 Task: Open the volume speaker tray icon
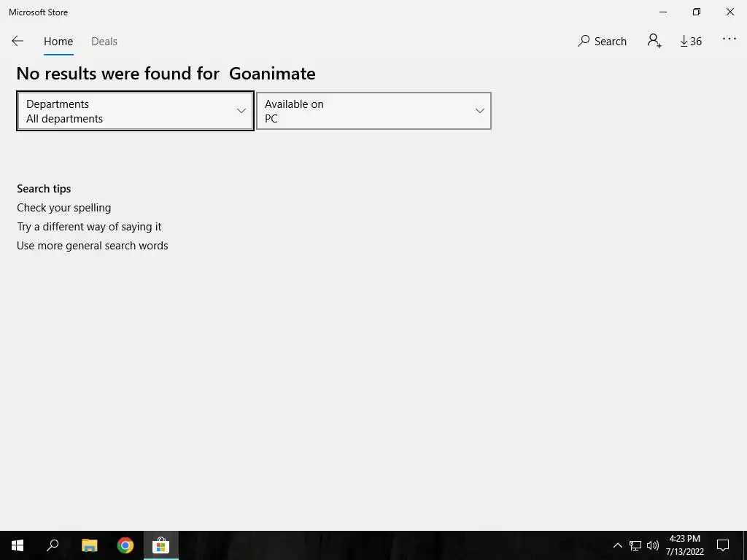653,545
